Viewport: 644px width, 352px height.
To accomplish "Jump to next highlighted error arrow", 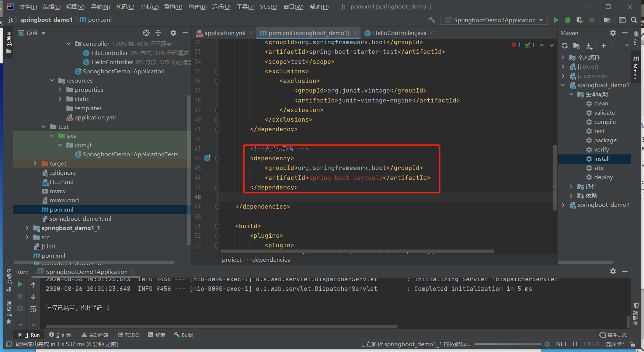I will tap(552, 45).
